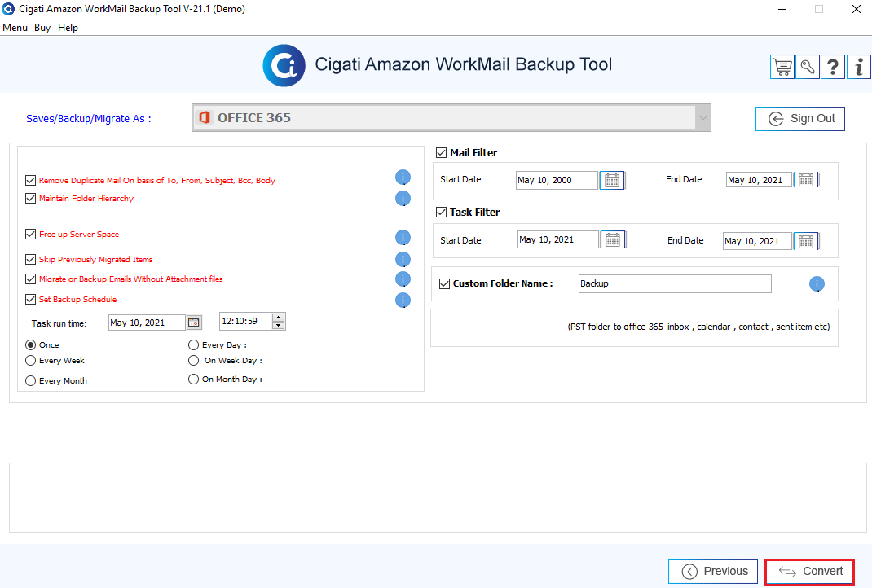This screenshot has width=872, height=588.
Task: Click the key activation icon
Action: pos(808,68)
